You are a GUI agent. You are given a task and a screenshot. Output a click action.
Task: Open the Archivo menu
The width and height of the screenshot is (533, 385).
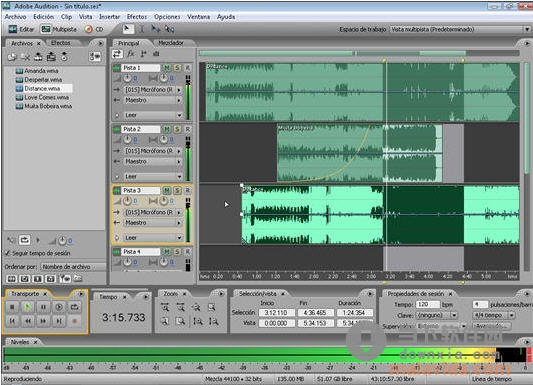click(x=15, y=17)
